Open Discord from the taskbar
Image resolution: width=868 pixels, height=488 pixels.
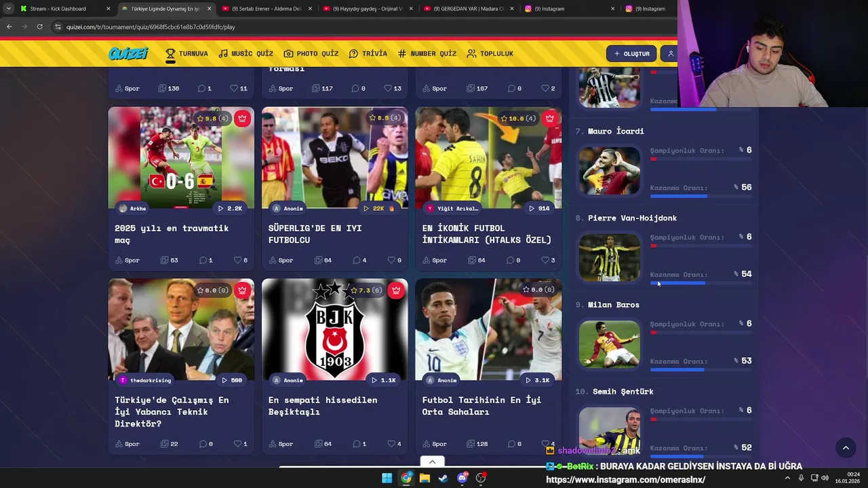point(462,478)
